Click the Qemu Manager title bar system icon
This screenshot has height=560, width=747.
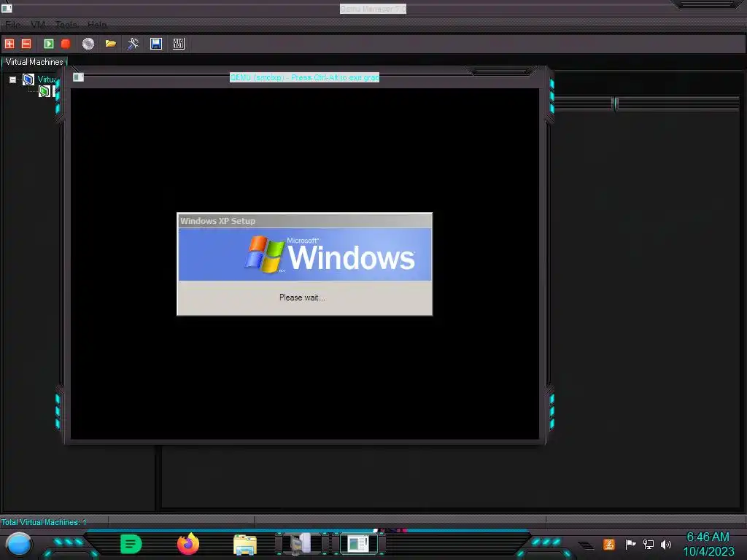point(7,8)
